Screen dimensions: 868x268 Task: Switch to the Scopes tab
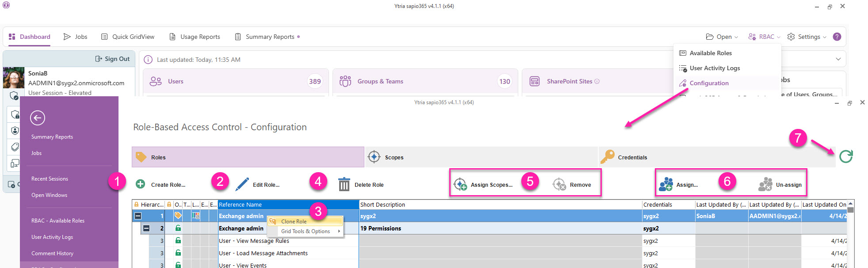pyautogui.click(x=394, y=157)
